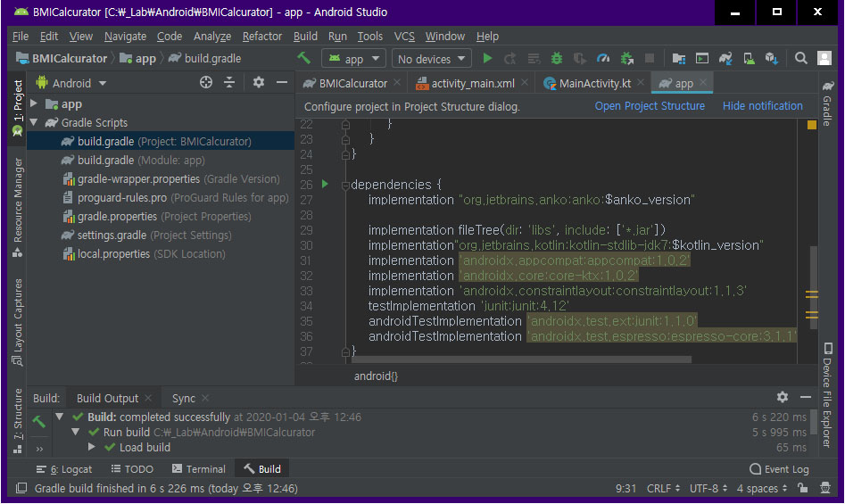Open the VCS menu
845x504 pixels.
point(404,36)
